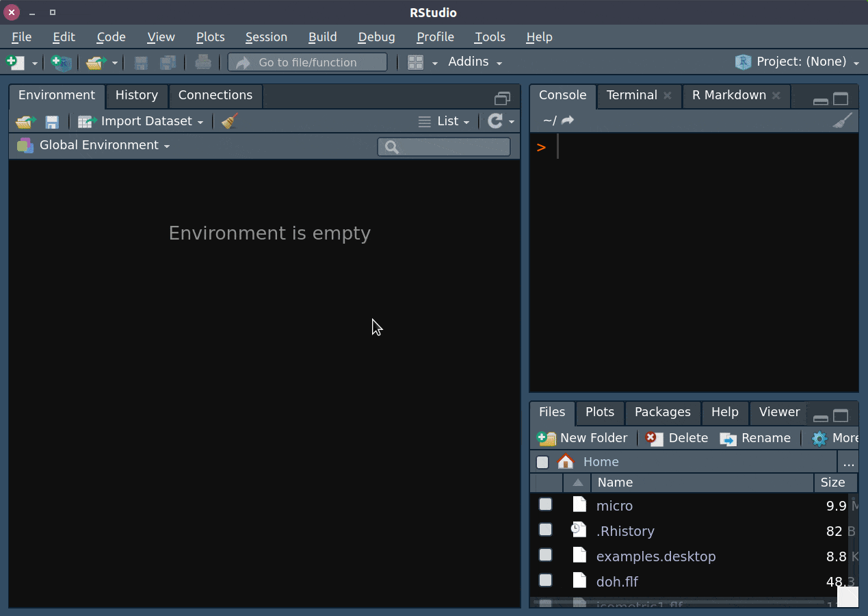Image resolution: width=868 pixels, height=616 pixels.
Task: Open the Code menu
Action: [x=111, y=37]
